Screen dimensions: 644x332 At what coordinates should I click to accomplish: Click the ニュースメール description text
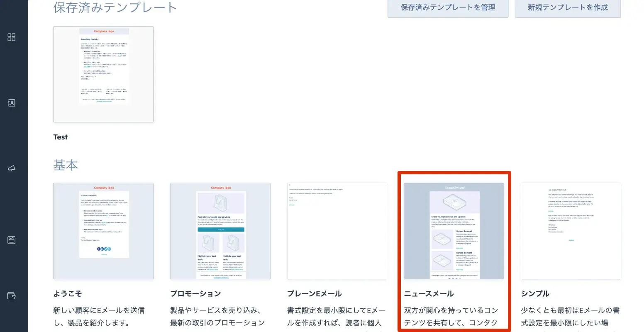451,319
